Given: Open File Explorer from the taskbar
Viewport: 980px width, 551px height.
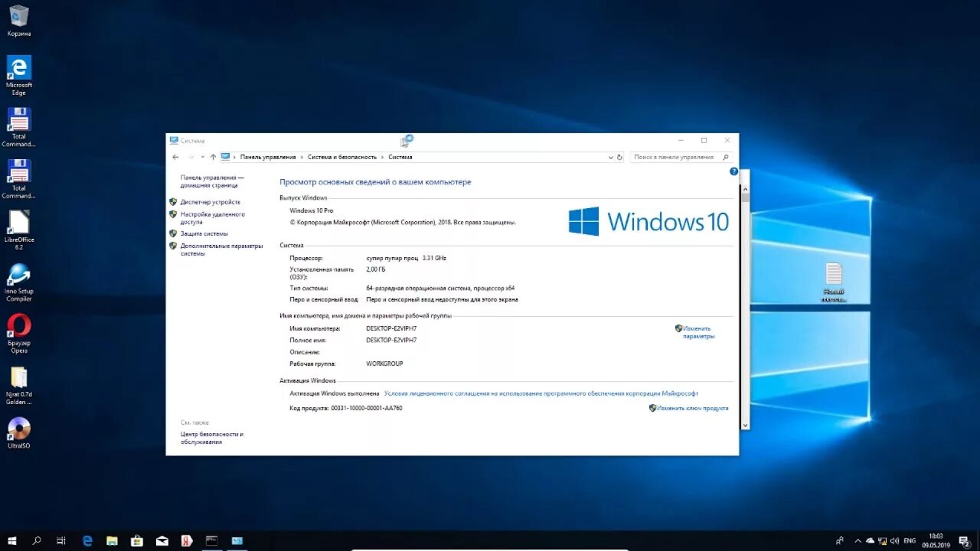Looking at the screenshot, I should click(x=112, y=540).
